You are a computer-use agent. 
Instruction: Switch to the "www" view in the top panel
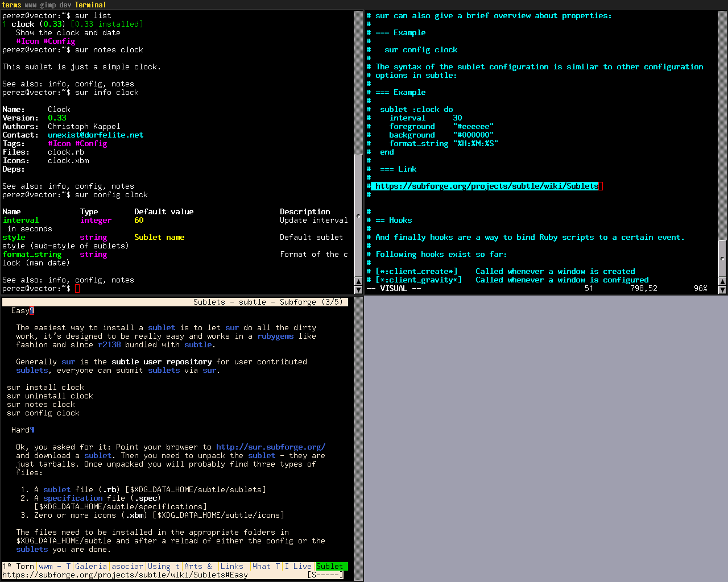(x=31, y=5)
